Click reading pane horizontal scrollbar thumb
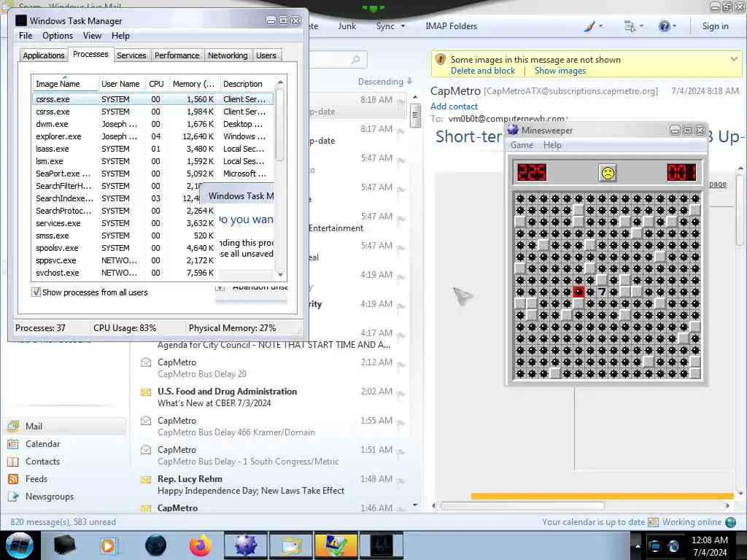The image size is (747, 560). 522,506
